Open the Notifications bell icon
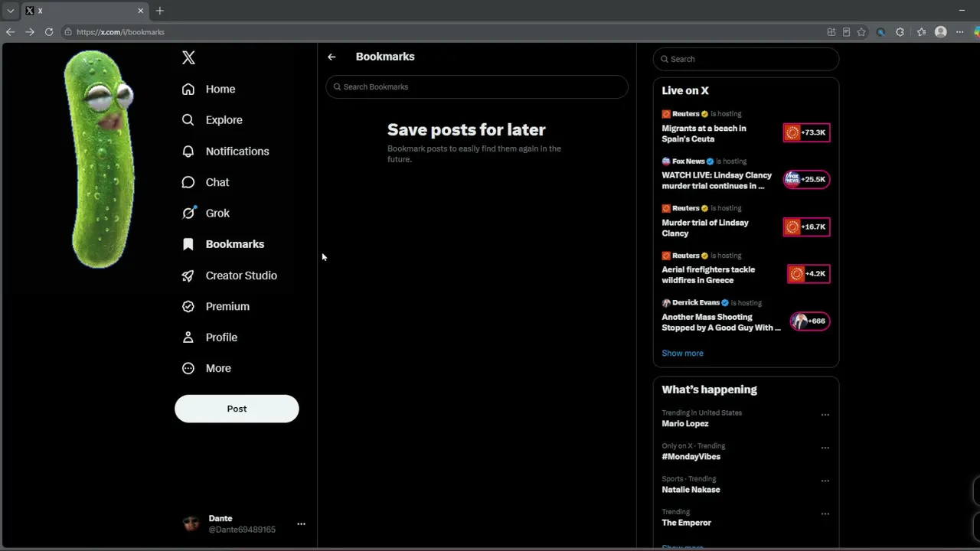980x551 pixels. coord(188,151)
